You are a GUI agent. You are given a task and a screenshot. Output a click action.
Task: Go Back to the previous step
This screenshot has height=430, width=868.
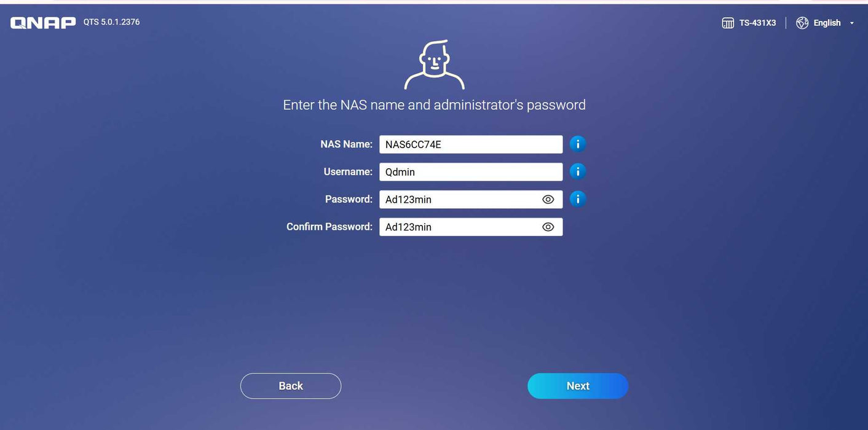point(291,386)
